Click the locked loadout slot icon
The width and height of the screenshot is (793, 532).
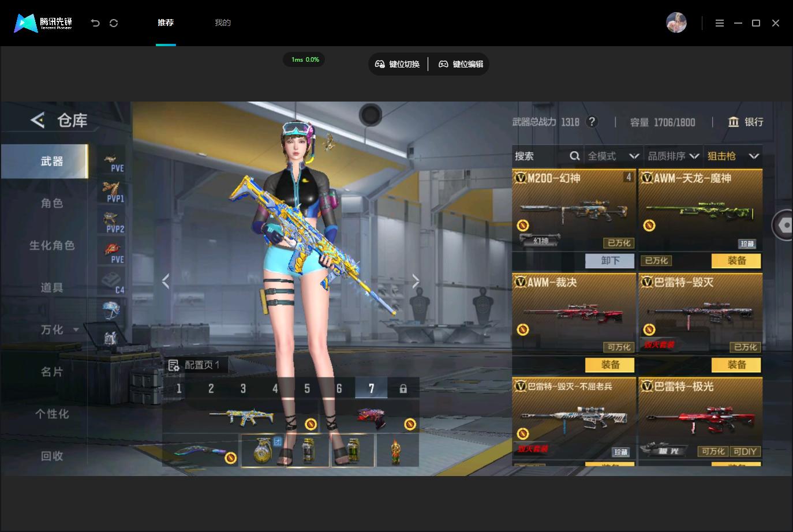(403, 388)
